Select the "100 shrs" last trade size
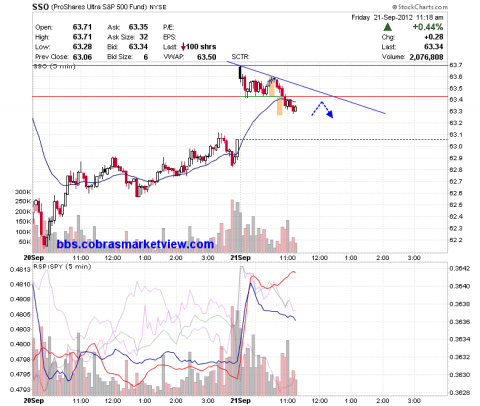 (x=201, y=47)
